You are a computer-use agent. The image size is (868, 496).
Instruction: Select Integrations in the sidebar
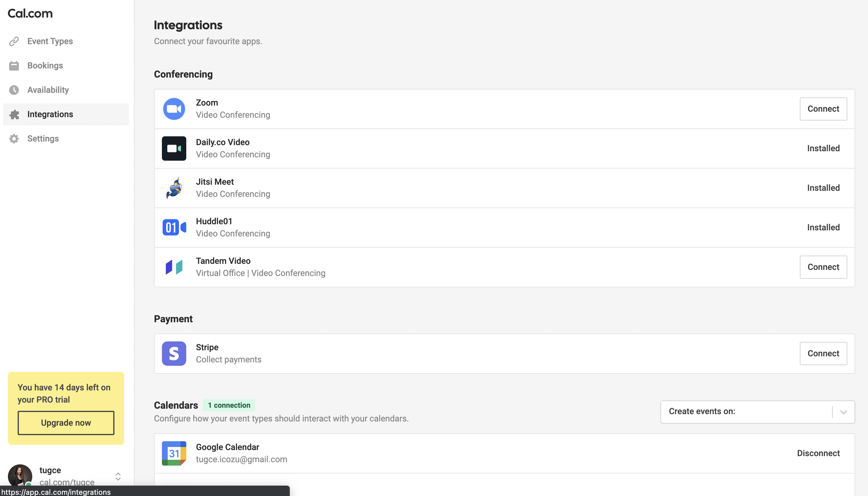coord(50,114)
